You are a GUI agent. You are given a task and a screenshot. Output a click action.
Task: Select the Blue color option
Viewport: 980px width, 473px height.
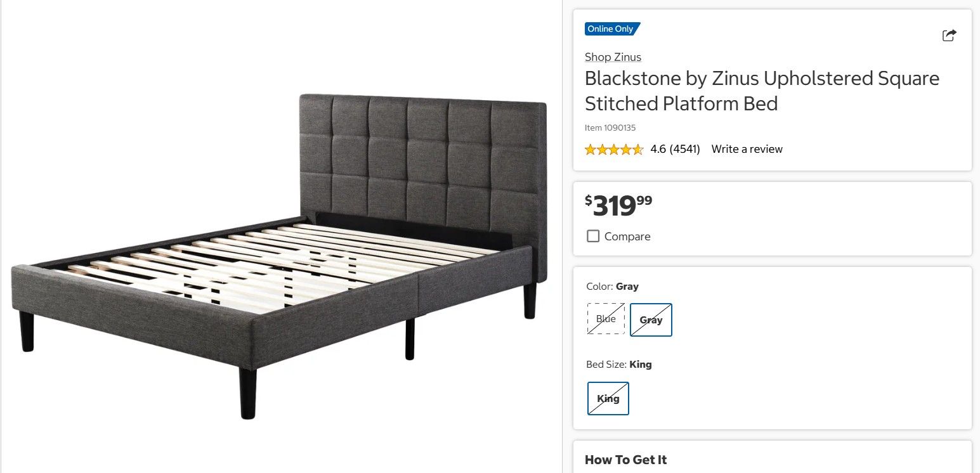click(606, 319)
